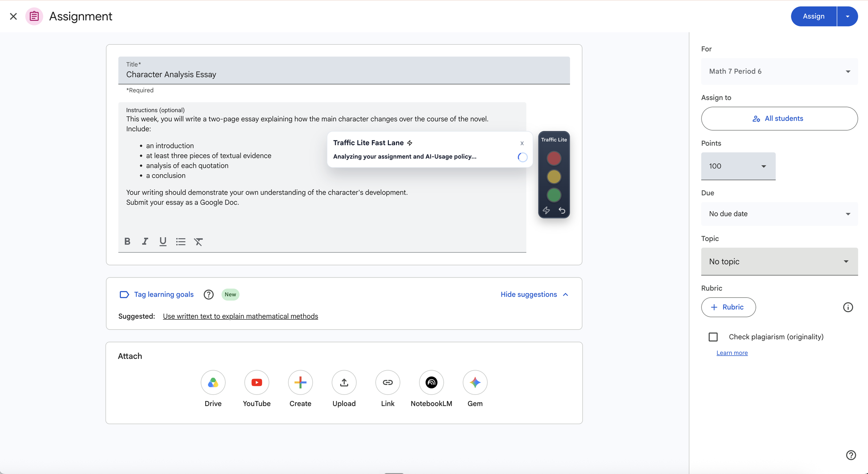The width and height of the screenshot is (868, 474).
Task: Apply bold formatting to instructions
Action: click(127, 241)
